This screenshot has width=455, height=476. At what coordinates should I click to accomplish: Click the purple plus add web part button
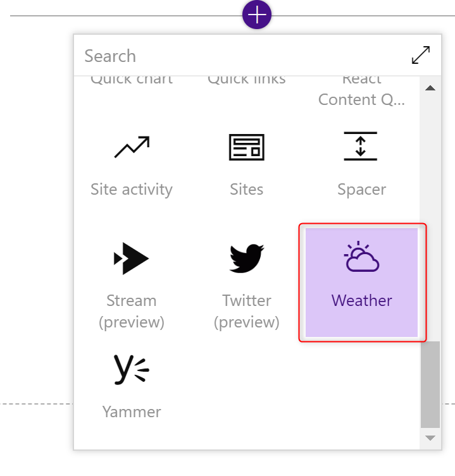(x=257, y=15)
